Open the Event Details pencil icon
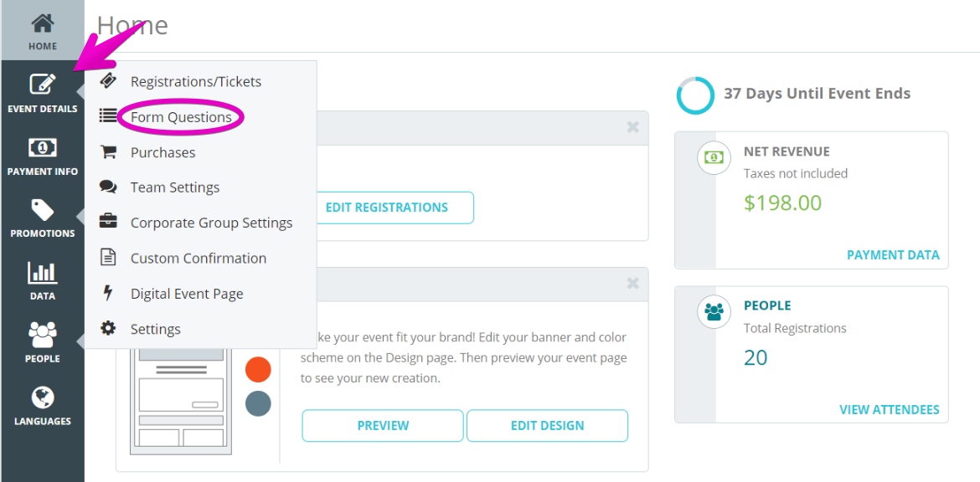This screenshot has height=482, width=980. [43, 85]
